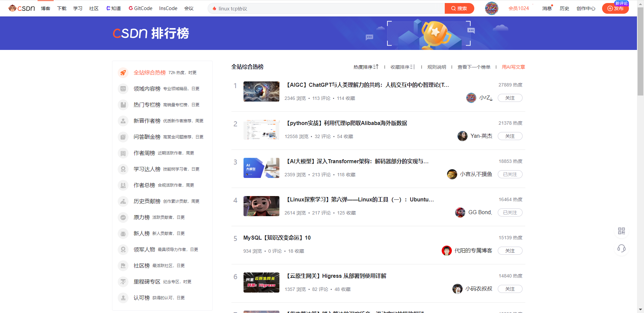Open 知道 in the top navigation

point(113,8)
